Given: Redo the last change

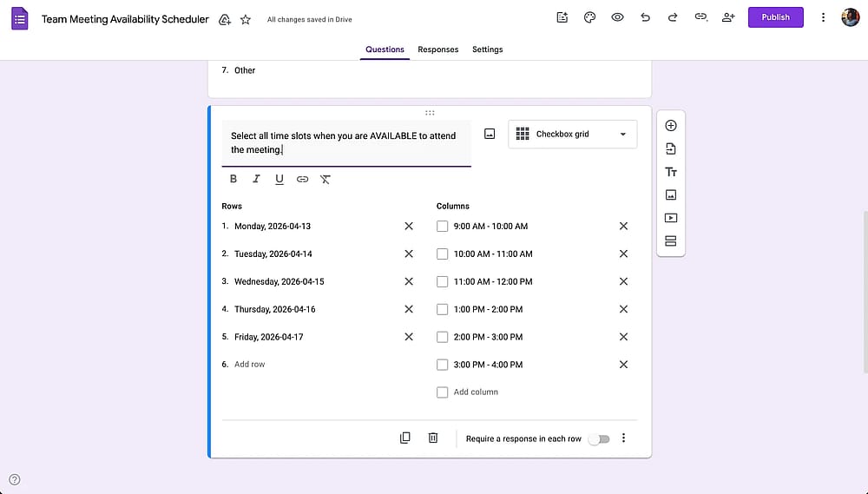Looking at the screenshot, I should tap(673, 17).
